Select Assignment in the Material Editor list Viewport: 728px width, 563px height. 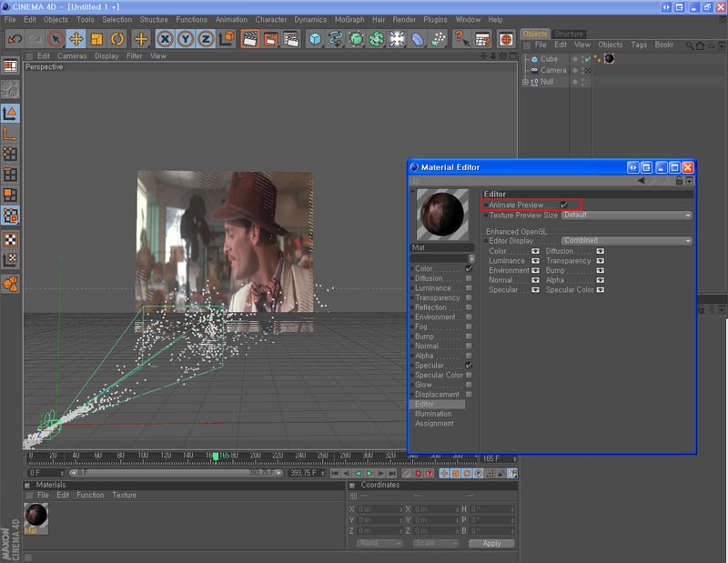[x=435, y=423]
